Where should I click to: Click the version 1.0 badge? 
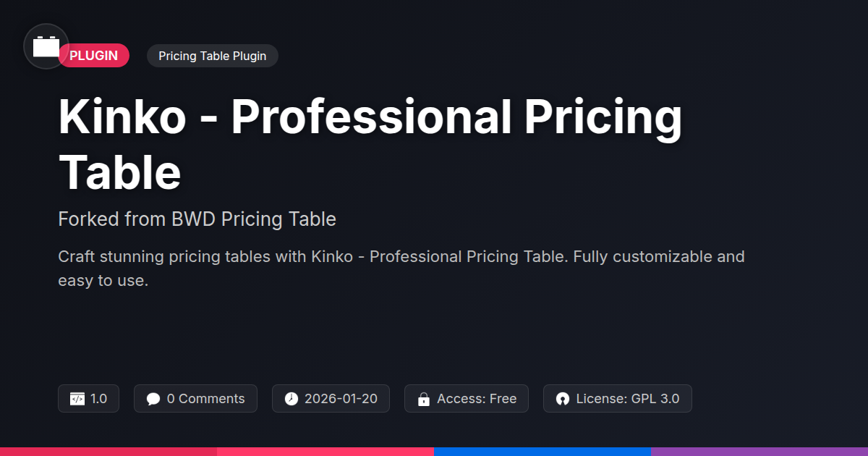click(88, 399)
